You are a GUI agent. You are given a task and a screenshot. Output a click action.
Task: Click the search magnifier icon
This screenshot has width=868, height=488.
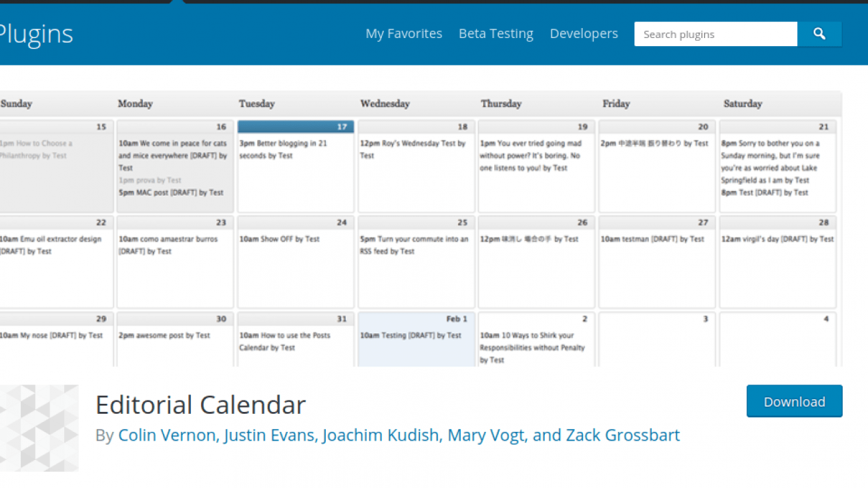click(x=819, y=33)
